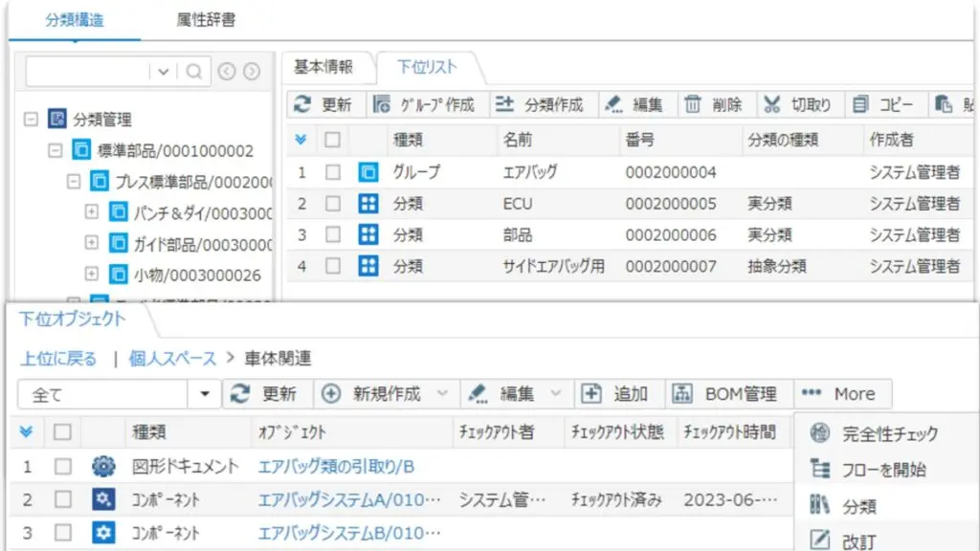Check the ECU row checkbox
This screenshot has height=551, width=980.
coord(332,204)
